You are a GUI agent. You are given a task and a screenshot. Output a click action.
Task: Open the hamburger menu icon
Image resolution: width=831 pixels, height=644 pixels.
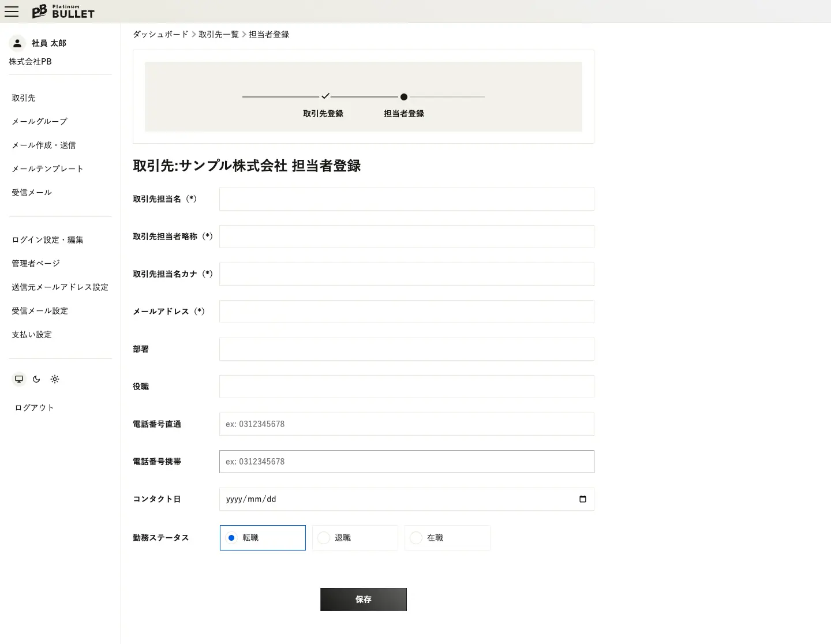click(12, 12)
